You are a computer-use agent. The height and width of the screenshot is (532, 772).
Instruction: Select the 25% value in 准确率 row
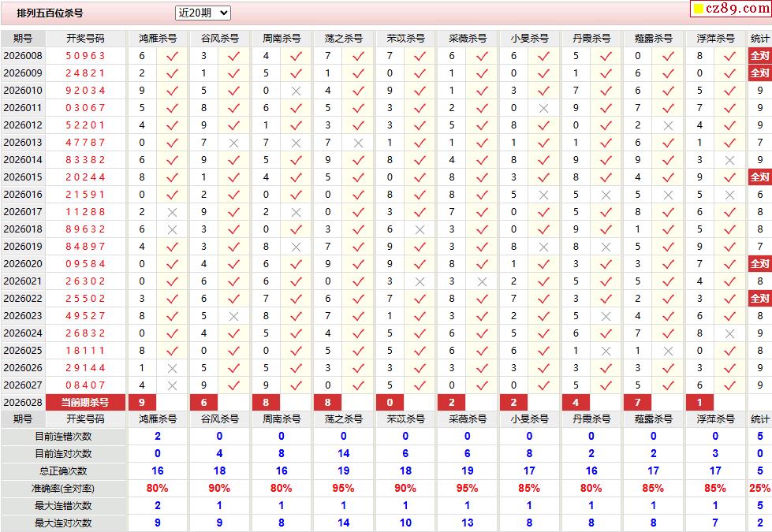tap(759, 488)
